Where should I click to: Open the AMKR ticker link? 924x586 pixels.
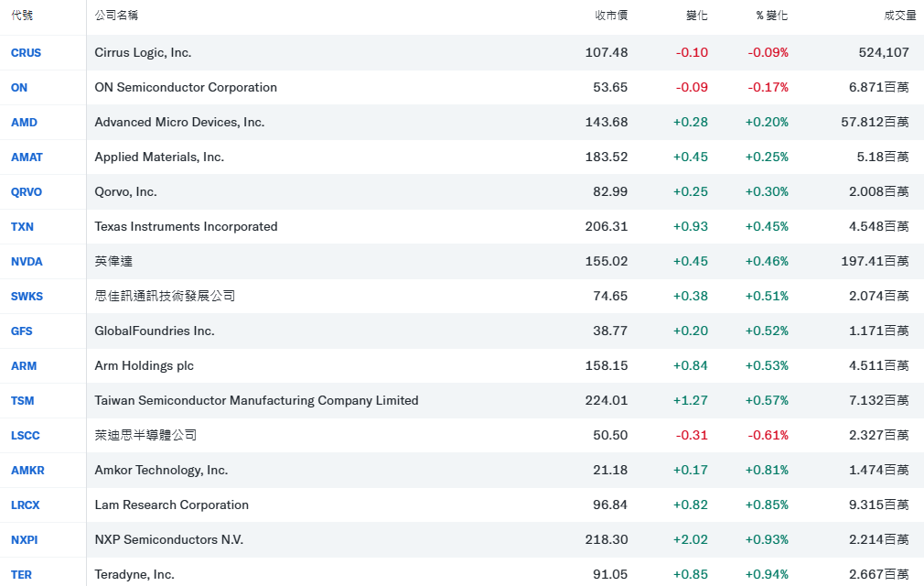27,470
